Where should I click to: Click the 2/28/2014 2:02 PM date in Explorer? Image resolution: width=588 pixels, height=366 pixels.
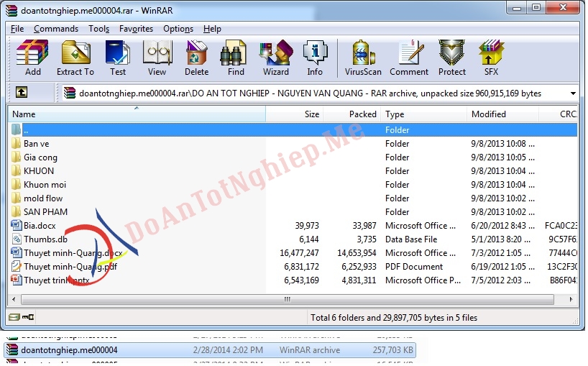[228, 350]
